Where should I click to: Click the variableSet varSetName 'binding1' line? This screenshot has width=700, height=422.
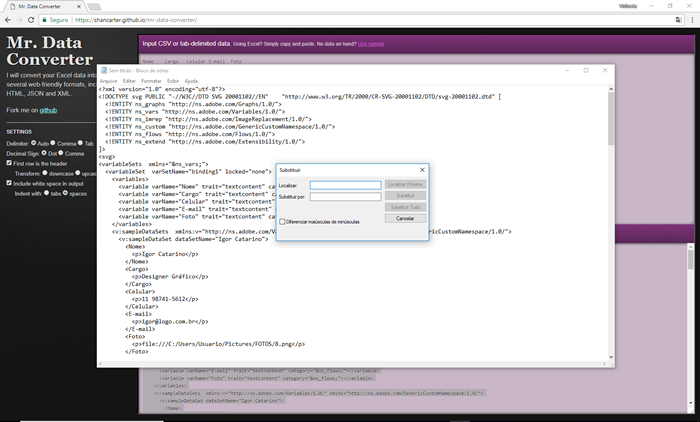188,171
